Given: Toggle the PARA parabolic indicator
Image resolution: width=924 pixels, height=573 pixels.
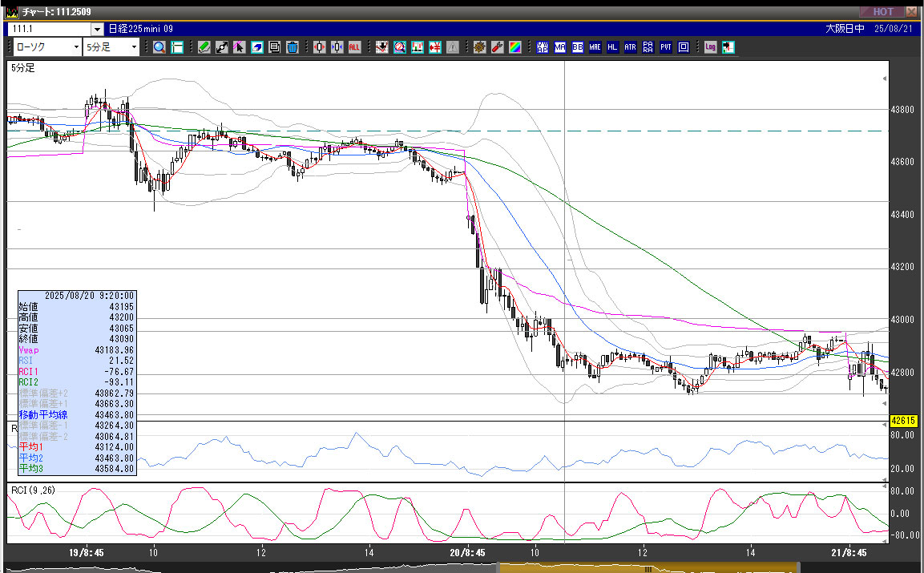Looking at the screenshot, I should (648, 47).
